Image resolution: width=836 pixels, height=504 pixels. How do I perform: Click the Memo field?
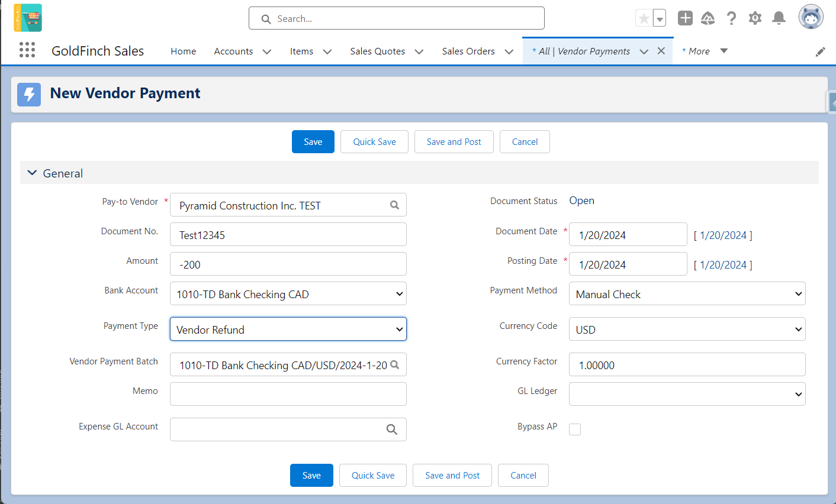(288, 395)
